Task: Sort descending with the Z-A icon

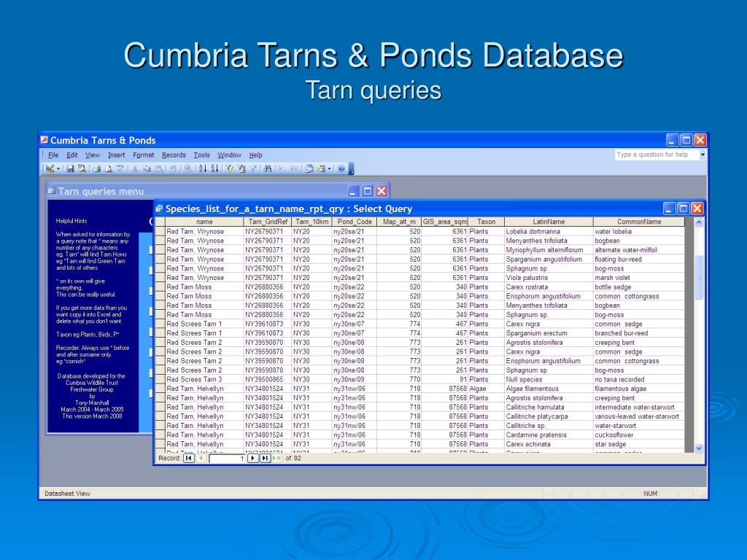Action: tap(215, 168)
